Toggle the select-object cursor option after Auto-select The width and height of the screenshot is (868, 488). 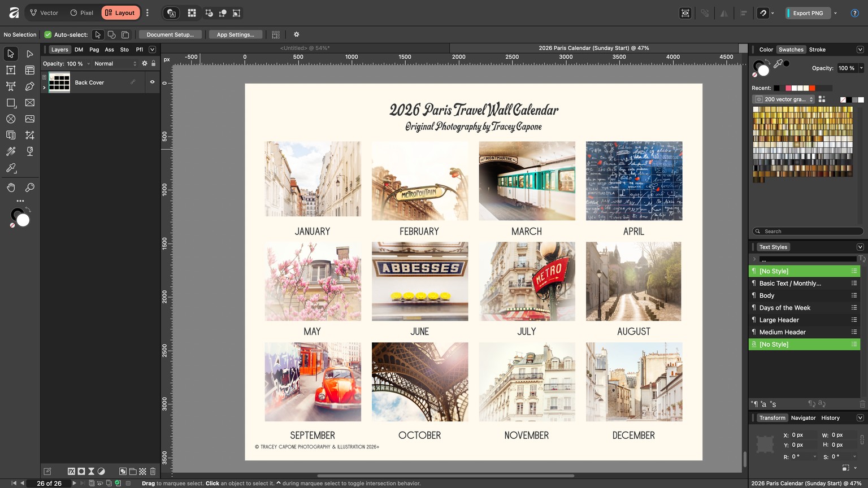(x=98, y=34)
